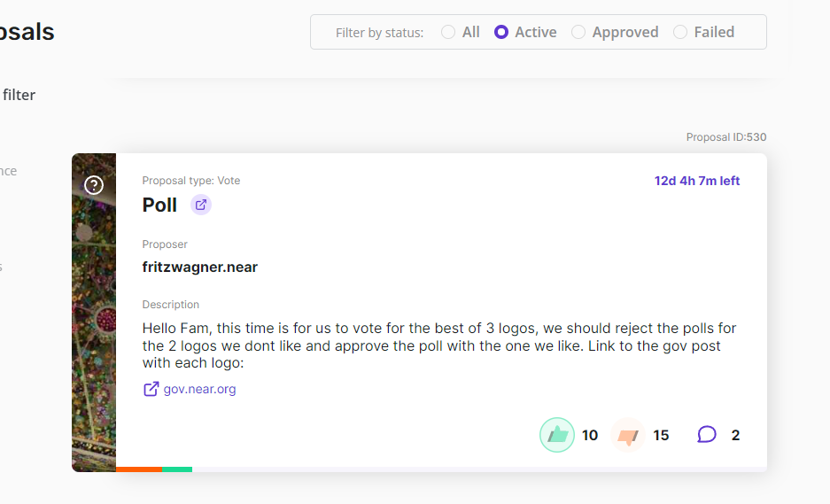The height and width of the screenshot is (504, 830).
Task: Click the external link icon before gov.near.org
Action: point(151,389)
